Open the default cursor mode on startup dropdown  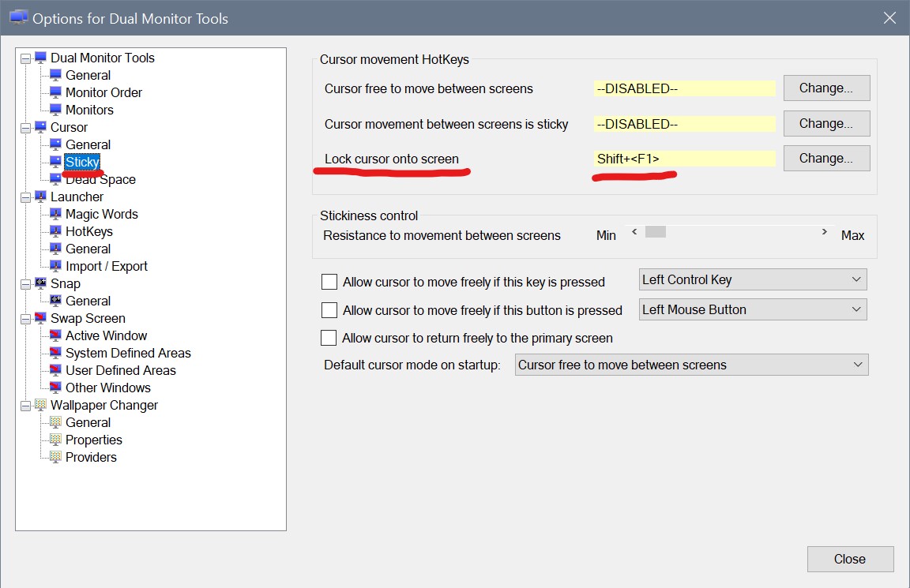pos(692,365)
